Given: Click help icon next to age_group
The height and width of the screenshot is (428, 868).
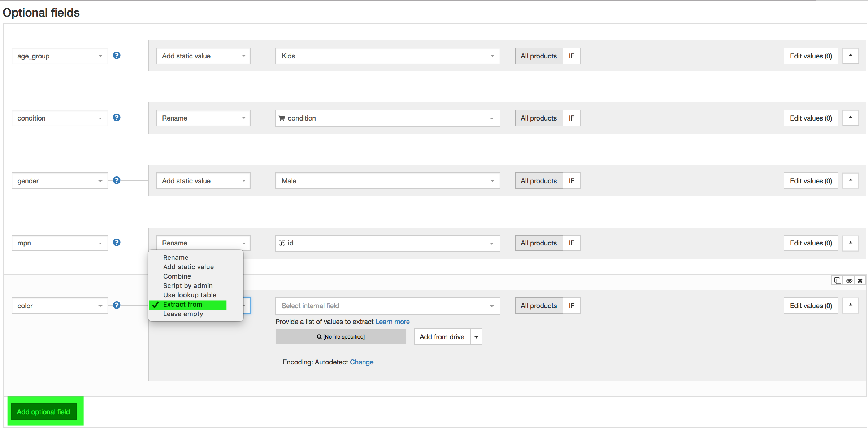Looking at the screenshot, I should pyautogui.click(x=116, y=56).
